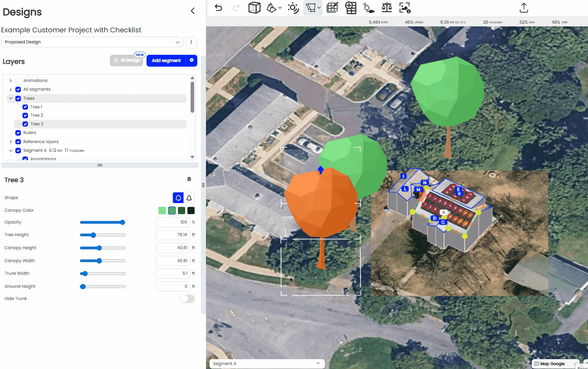The image size is (588, 369).
Task: Click the Tree Height slider handle
Action: point(93,235)
